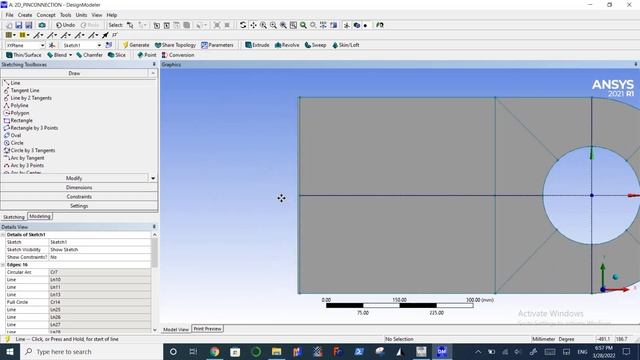Select the Line draw tool
This screenshot has height=360, width=640.
click(x=16, y=83)
